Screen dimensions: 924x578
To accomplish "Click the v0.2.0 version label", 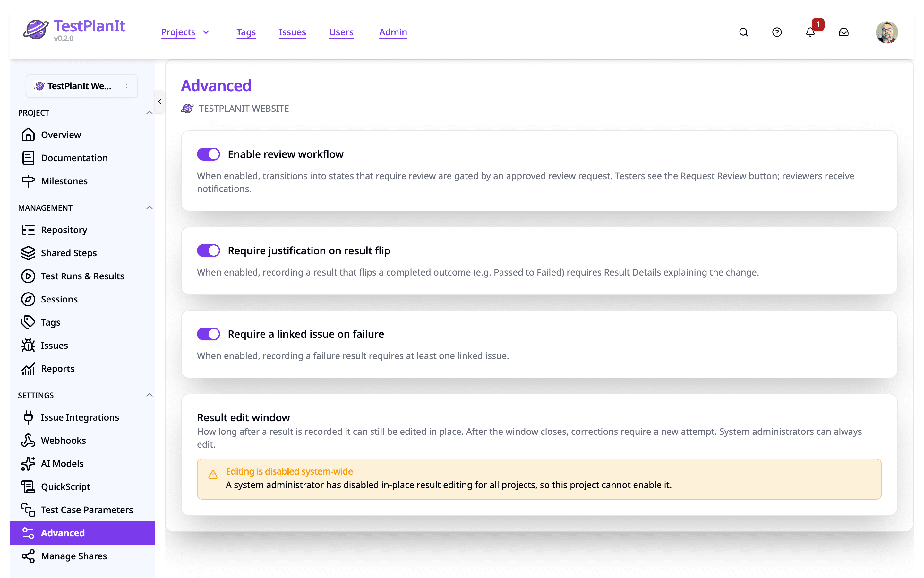I will tap(64, 39).
